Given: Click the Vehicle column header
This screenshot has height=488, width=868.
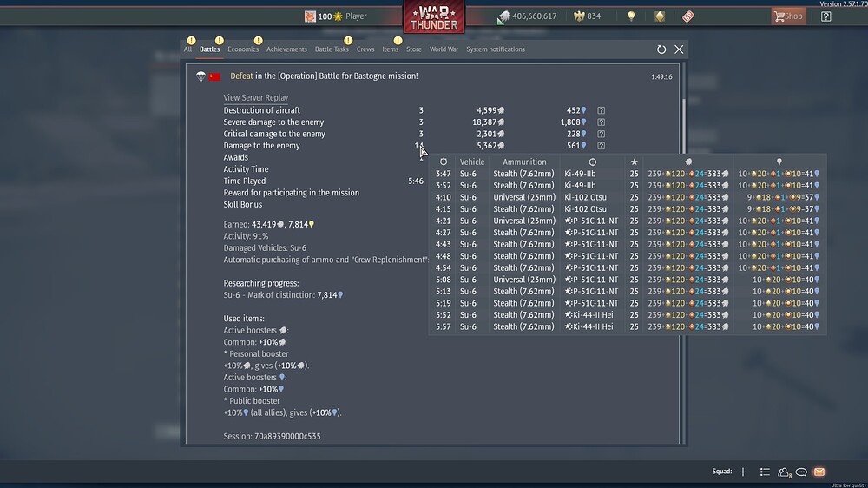Looking at the screenshot, I should coord(471,162).
